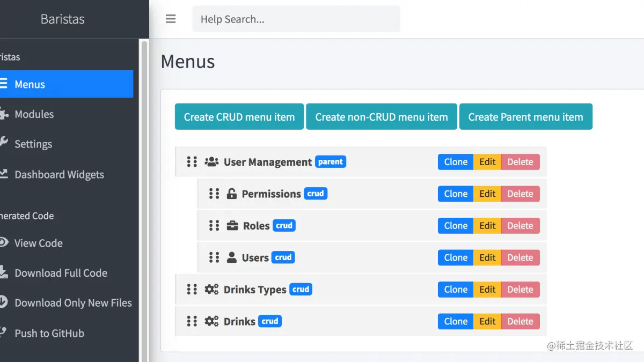644x362 pixels.
Task: Click the person icon next to Users
Action: point(232,257)
